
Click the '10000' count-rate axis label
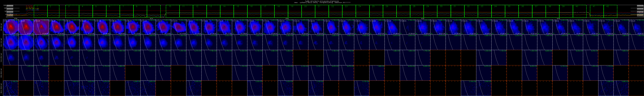click(5, 5)
